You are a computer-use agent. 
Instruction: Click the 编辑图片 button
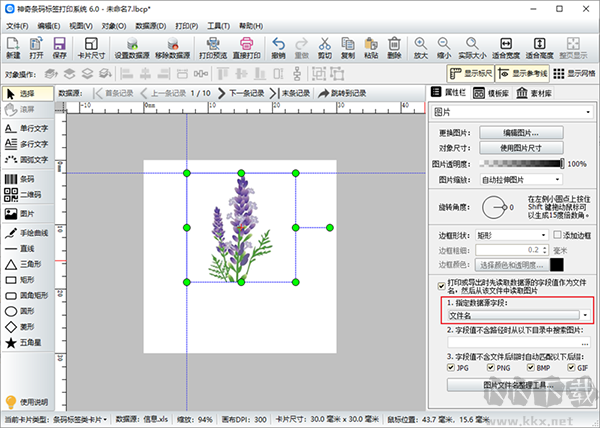[521, 133]
